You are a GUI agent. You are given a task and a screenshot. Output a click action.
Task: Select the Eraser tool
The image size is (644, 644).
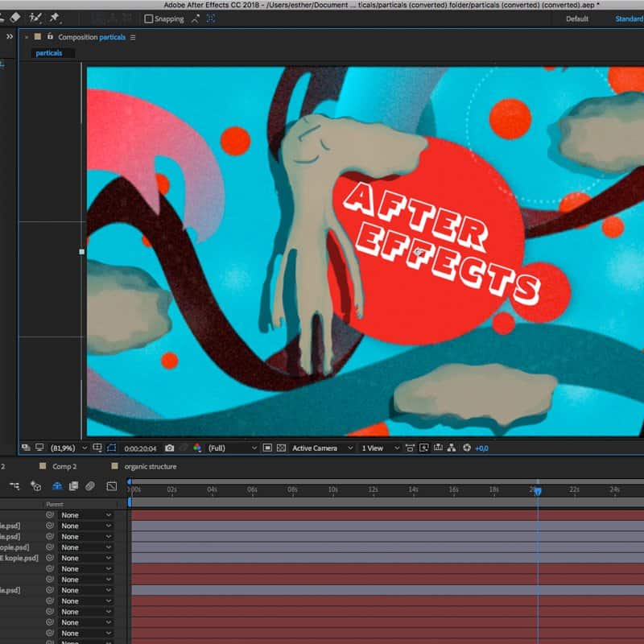(15, 18)
